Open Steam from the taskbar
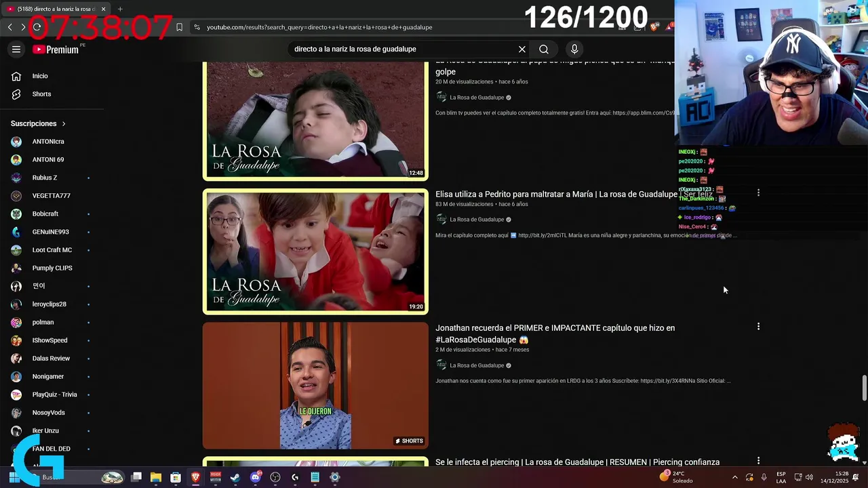 (235, 477)
